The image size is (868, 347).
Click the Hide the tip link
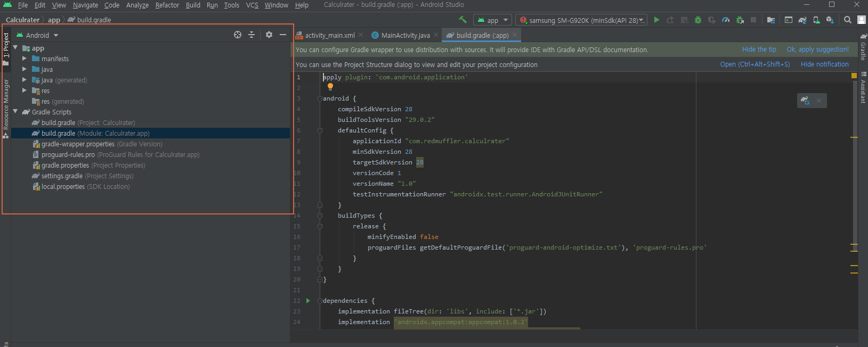[x=759, y=49]
